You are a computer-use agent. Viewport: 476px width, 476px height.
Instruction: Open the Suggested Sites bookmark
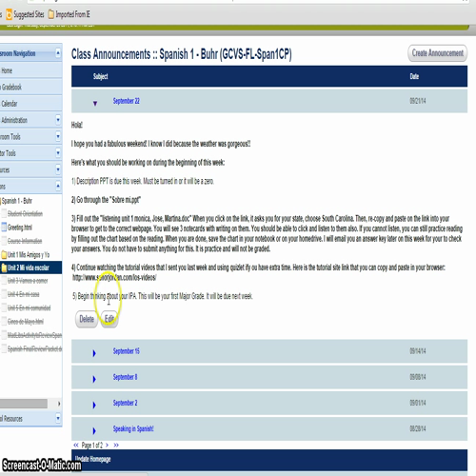click(25, 14)
